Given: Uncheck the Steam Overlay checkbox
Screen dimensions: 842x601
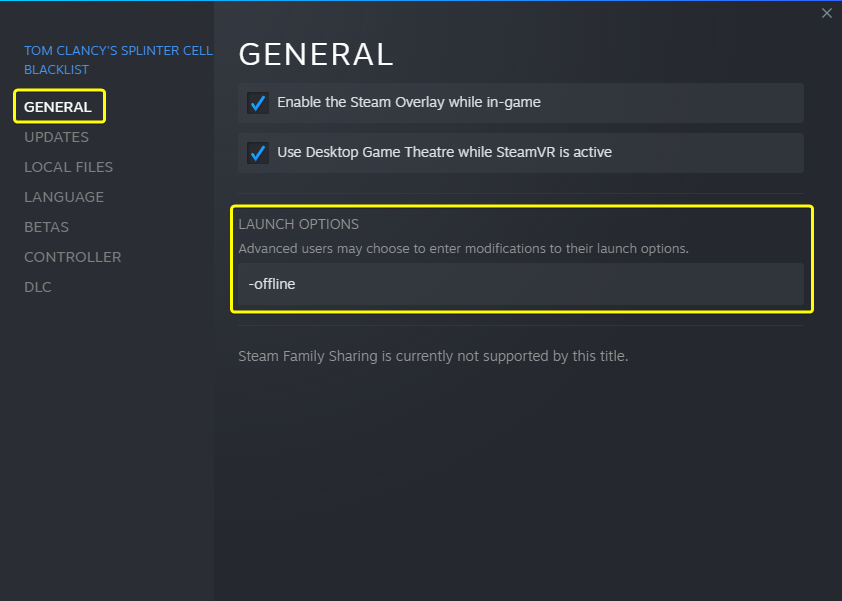Looking at the screenshot, I should (x=258, y=103).
